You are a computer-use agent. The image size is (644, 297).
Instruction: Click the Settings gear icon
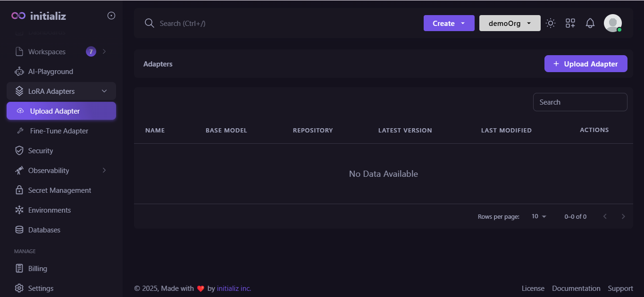[x=19, y=289]
